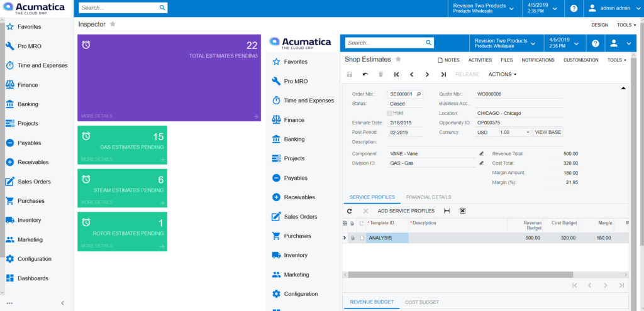The height and width of the screenshot is (311, 644).
Task: Edit the VANE - Vane component with pencil
Action: pos(481,153)
